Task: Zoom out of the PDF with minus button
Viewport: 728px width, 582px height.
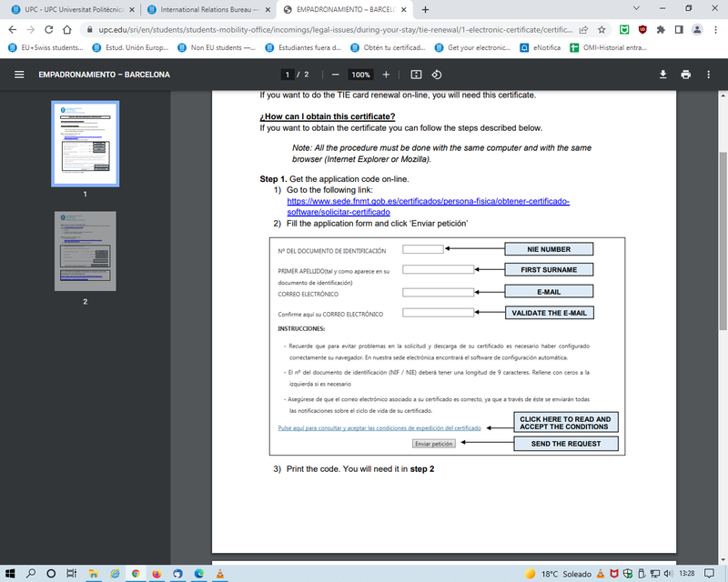Action: pyautogui.click(x=336, y=75)
